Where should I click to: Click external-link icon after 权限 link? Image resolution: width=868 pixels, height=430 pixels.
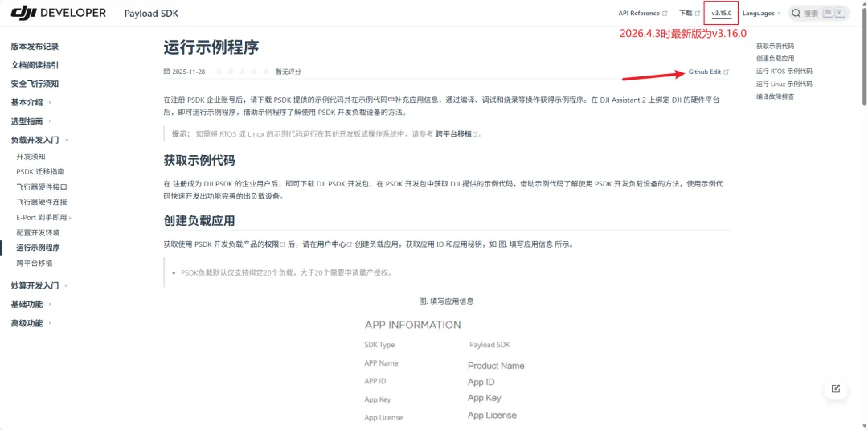click(x=283, y=244)
